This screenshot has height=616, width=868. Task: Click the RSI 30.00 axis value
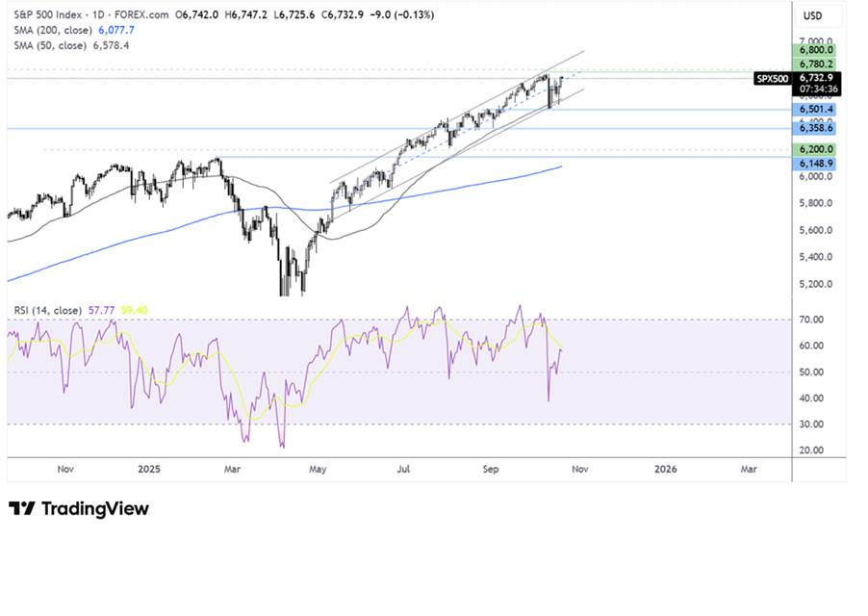[x=811, y=423]
